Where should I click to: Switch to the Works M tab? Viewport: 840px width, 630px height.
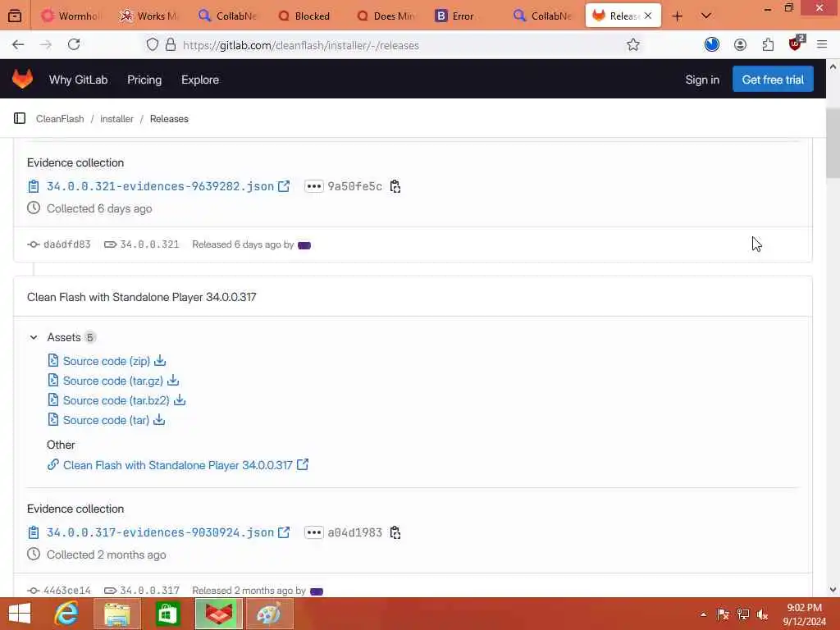tap(150, 16)
